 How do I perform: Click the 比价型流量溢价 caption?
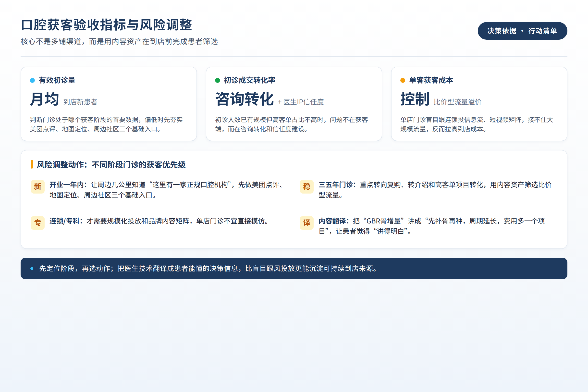[x=457, y=102]
